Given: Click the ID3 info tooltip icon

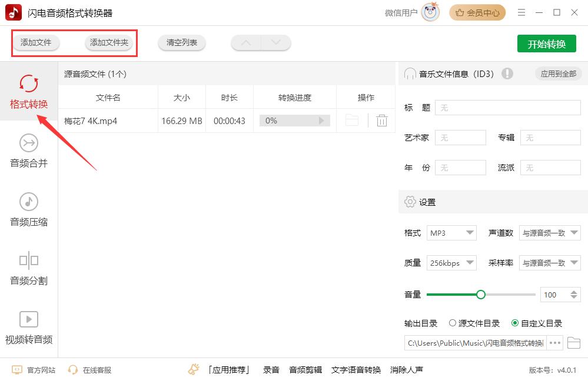Looking at the screenshot, I should click(507, 73).
